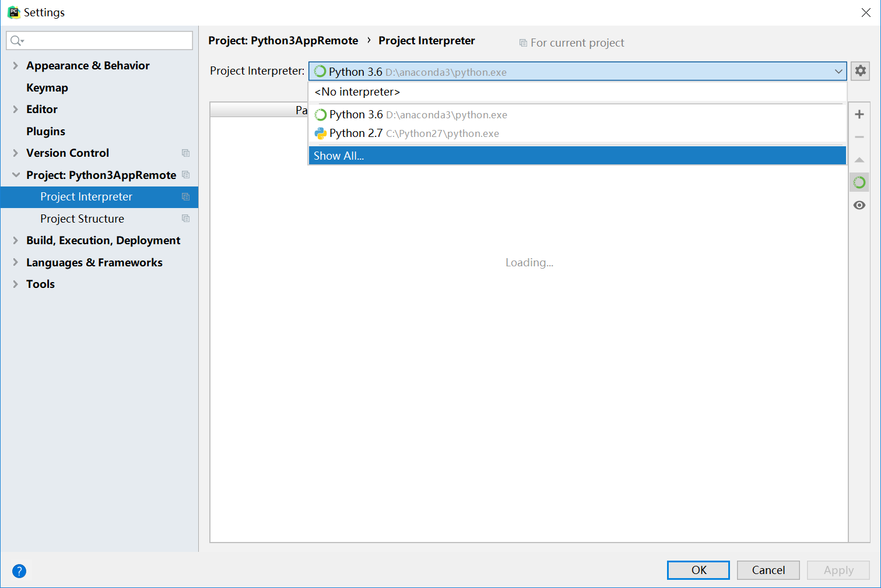Select Show All... in interpreter list
Image resolution: width=881 pixels, height=588 pixels.
577,156
